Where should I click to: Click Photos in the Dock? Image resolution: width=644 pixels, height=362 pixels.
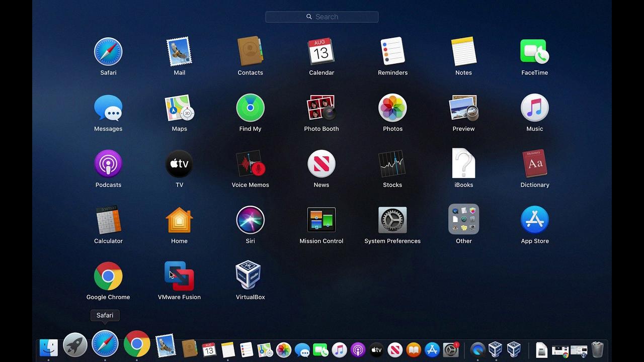[x=284, y=349]
